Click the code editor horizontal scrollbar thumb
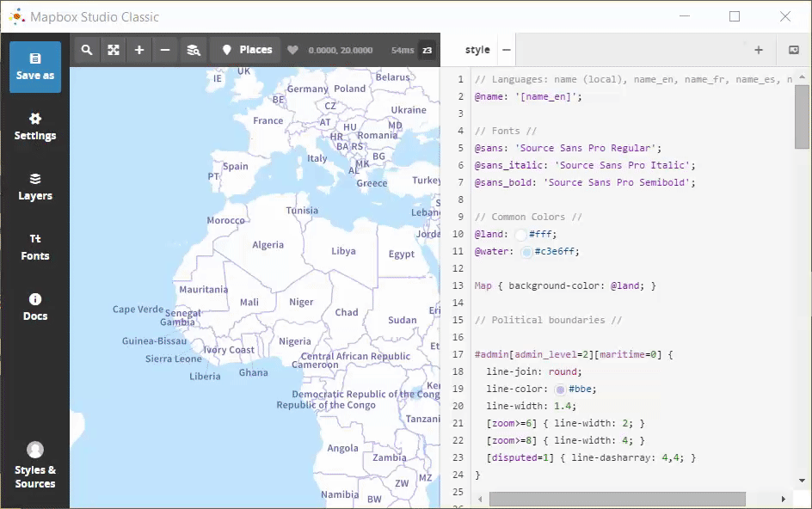The height and width of the screenshot is (509, 812). (618, 500)
